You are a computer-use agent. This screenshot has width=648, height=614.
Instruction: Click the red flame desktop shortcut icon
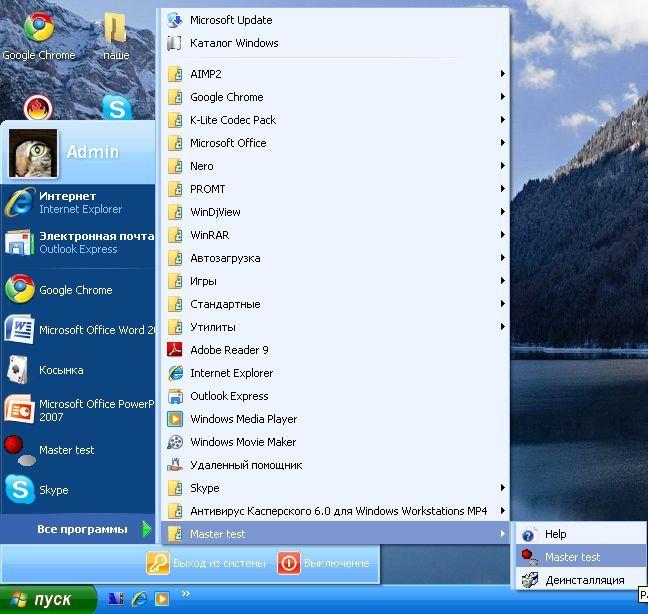[38, 108]
